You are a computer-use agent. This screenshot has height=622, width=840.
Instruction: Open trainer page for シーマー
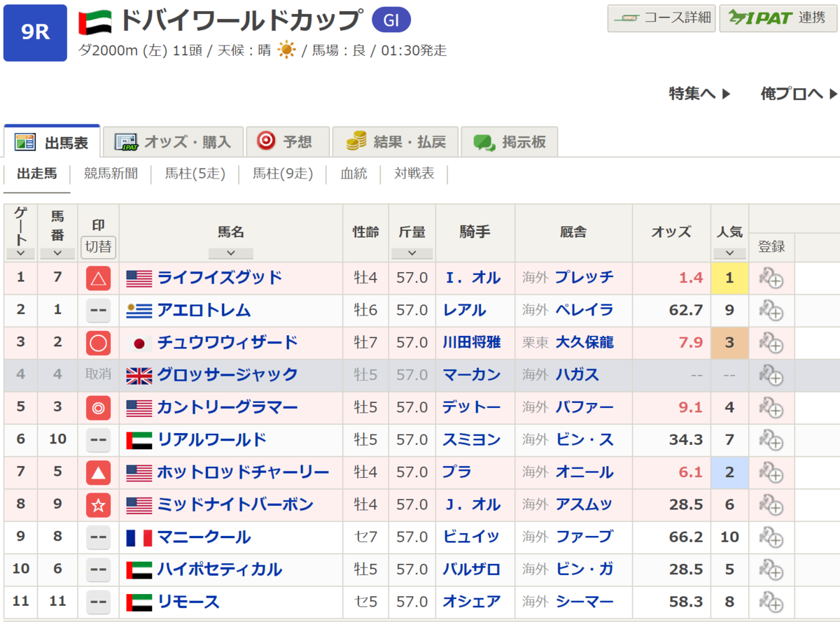[584, 602]
